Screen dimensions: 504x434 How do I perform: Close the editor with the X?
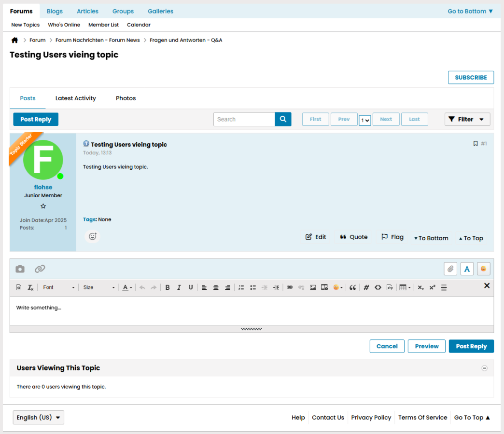point(487,285)
